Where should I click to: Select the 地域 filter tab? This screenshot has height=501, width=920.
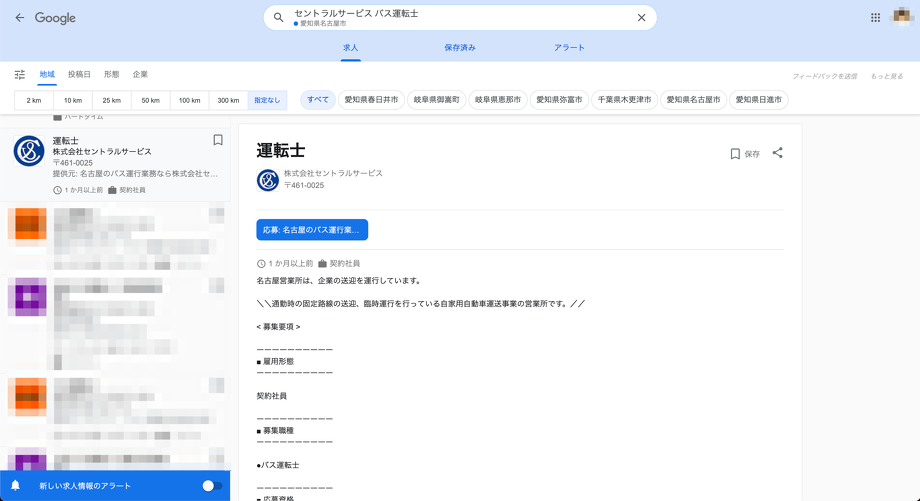point(47,75)
